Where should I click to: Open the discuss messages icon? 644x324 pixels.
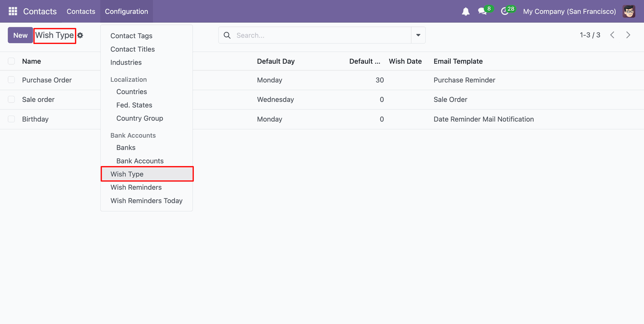[483, 11]
